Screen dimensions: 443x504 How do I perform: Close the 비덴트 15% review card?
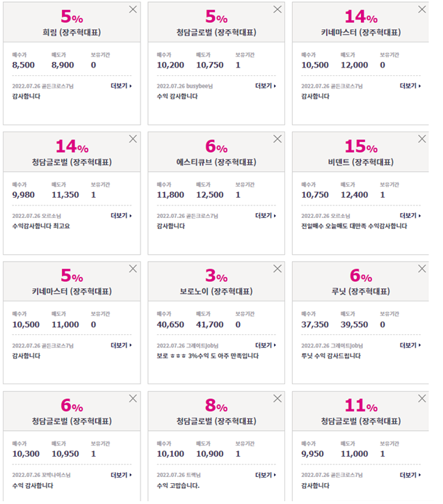pyautogui.click(x=422, y=139)
